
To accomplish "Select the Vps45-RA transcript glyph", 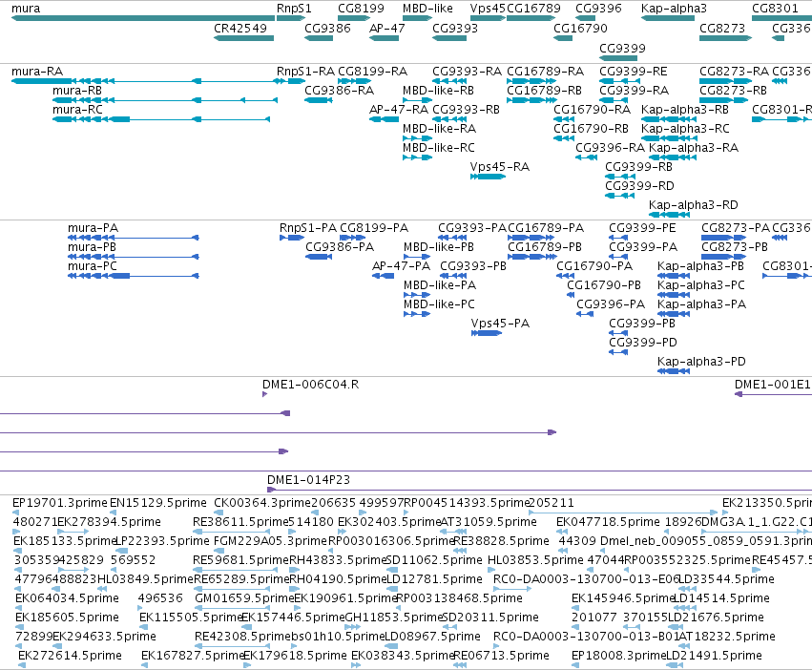I will coord(488,177).
